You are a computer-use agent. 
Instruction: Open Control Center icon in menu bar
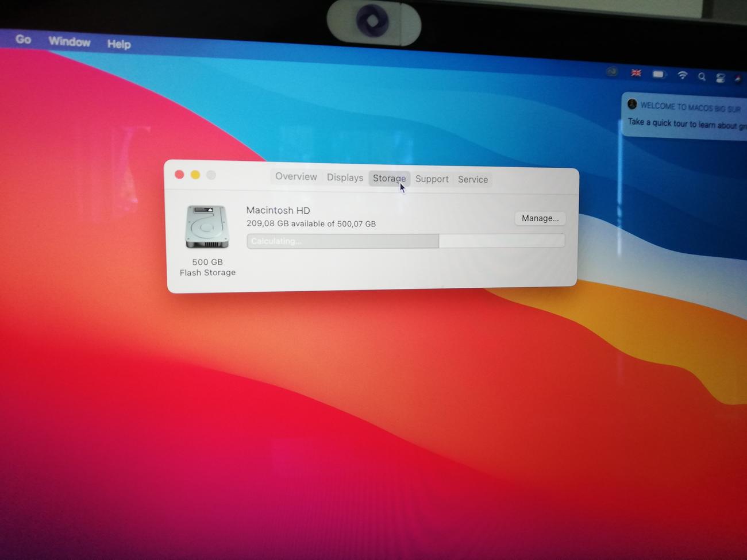(x=720, y=78)
